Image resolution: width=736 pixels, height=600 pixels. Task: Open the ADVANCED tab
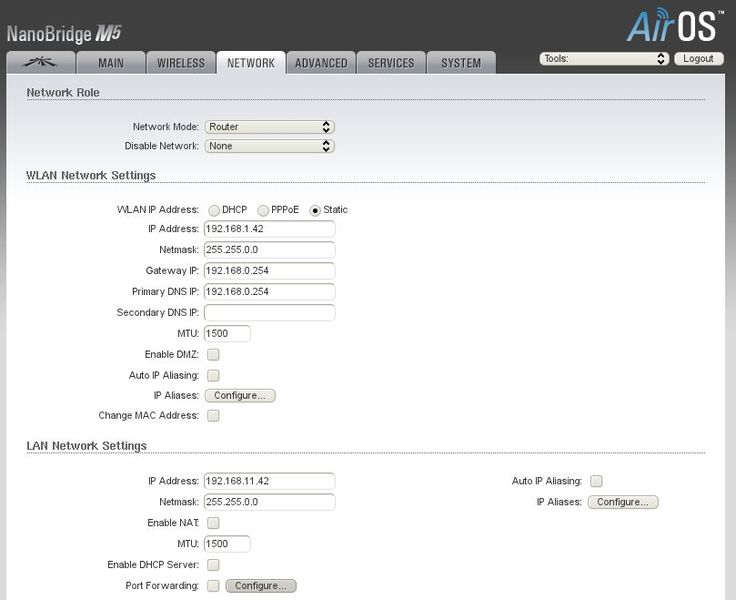tap(321, 62)
